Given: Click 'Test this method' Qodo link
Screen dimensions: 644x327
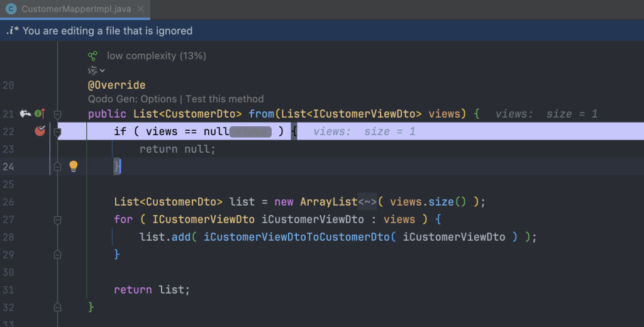Looking at the screenshot, I should pyautogui.click(x=225, y=99).
